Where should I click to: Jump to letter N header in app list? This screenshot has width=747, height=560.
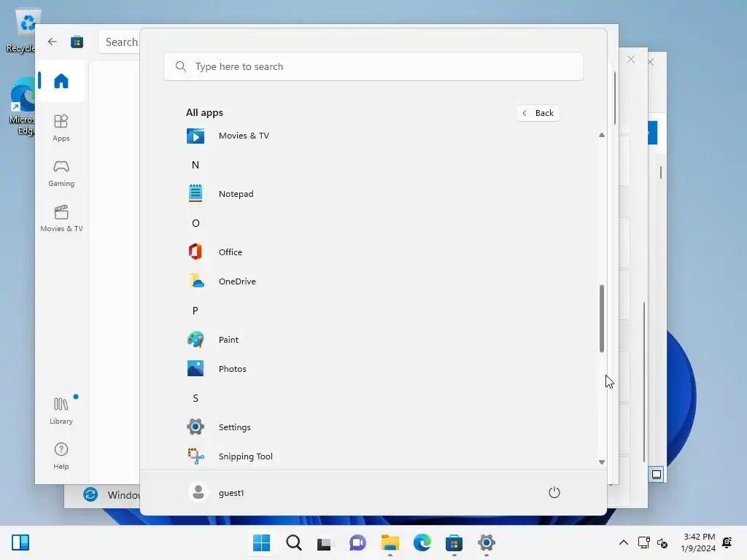(x=196, y=165)
